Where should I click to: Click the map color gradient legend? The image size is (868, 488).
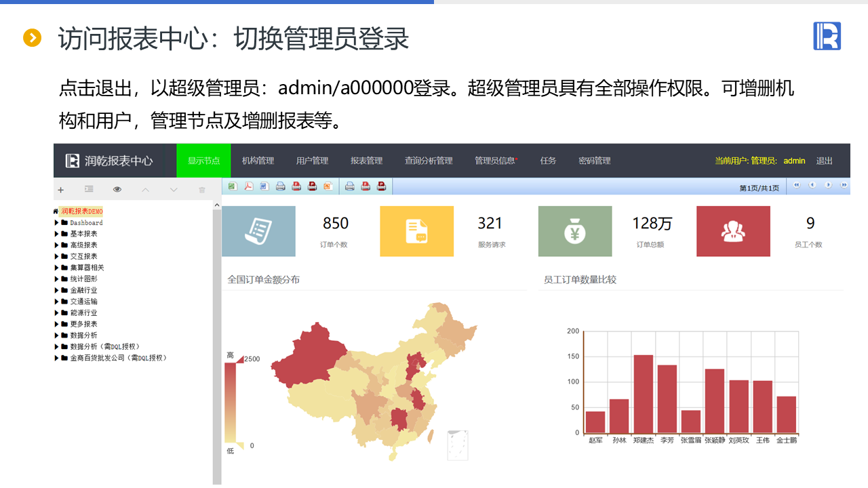pyautogui.click(x=231, y=402)
